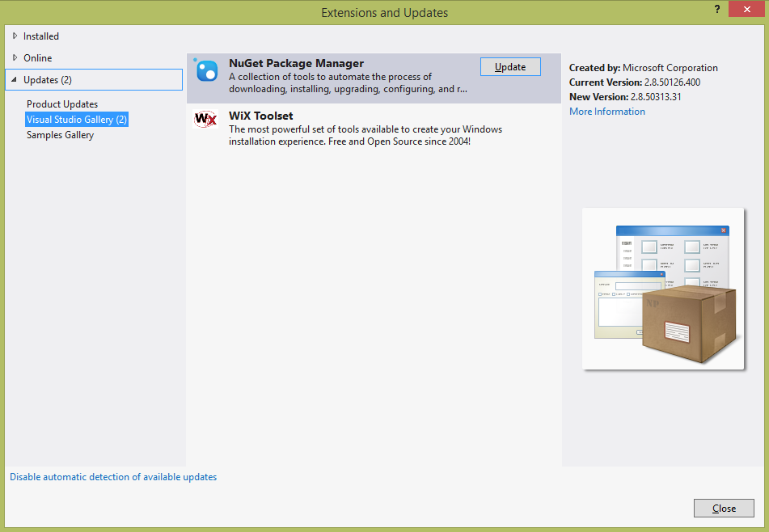
Task: Select the Installed category label
Action: coord(41,36)
